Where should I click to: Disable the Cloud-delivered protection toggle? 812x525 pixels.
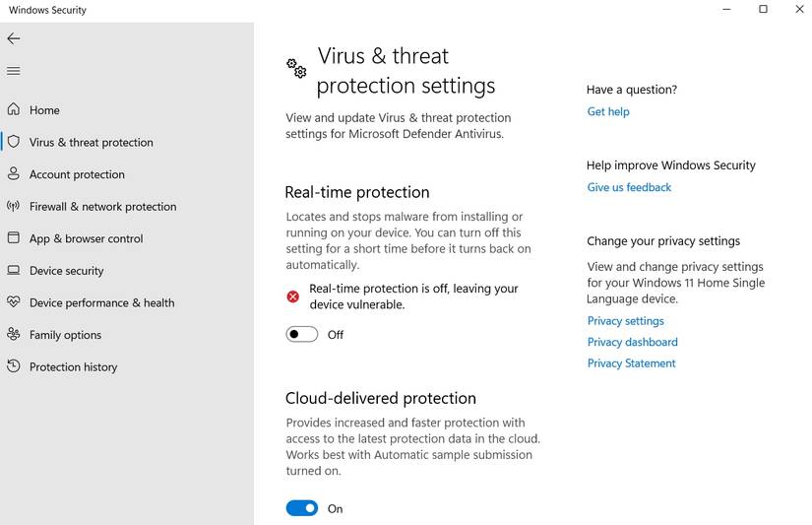(302, 508)
